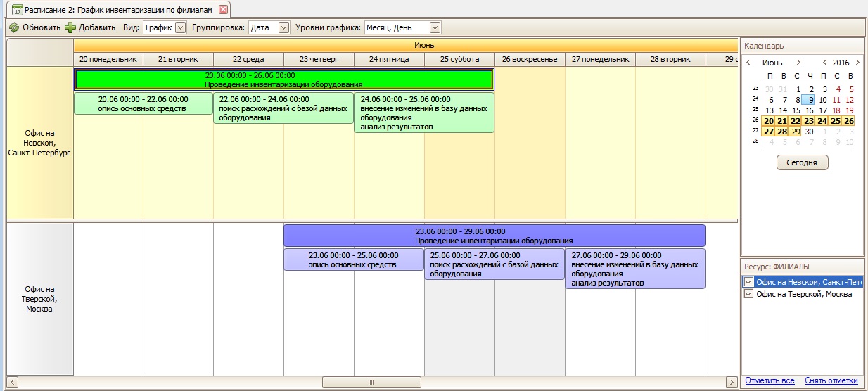Click the Офис на Тверской row header
The image size is (868, 391).
39,299
